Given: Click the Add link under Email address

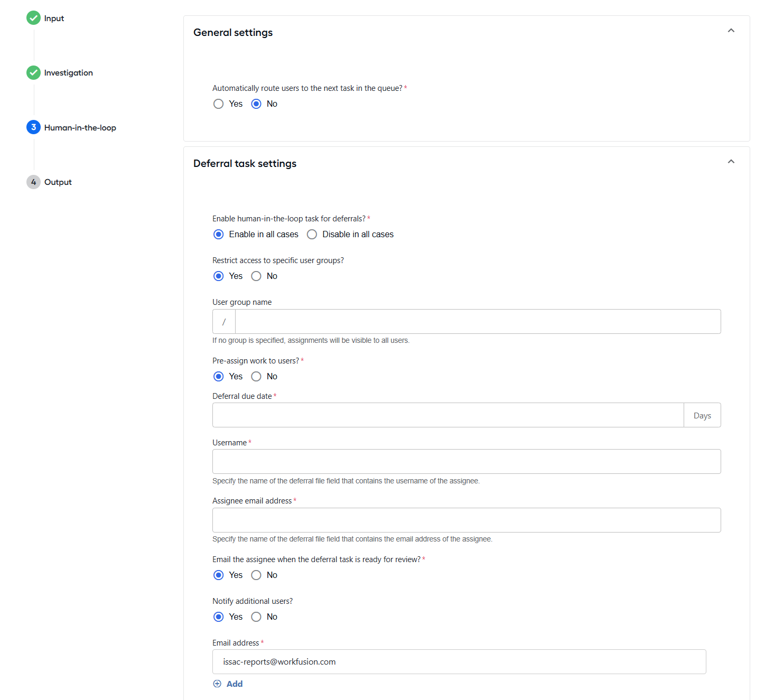Looking at the screenshot, I should [x=235, y=684].
